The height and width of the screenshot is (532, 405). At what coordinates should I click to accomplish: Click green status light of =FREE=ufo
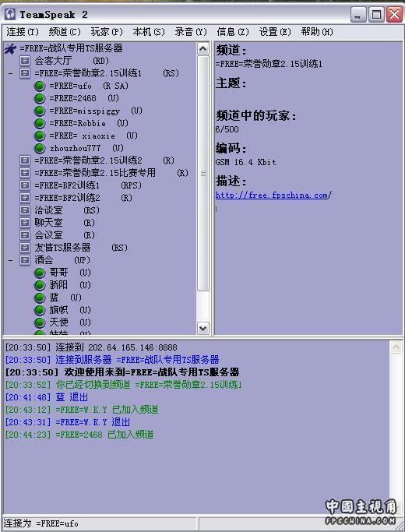tap(40, 86)
